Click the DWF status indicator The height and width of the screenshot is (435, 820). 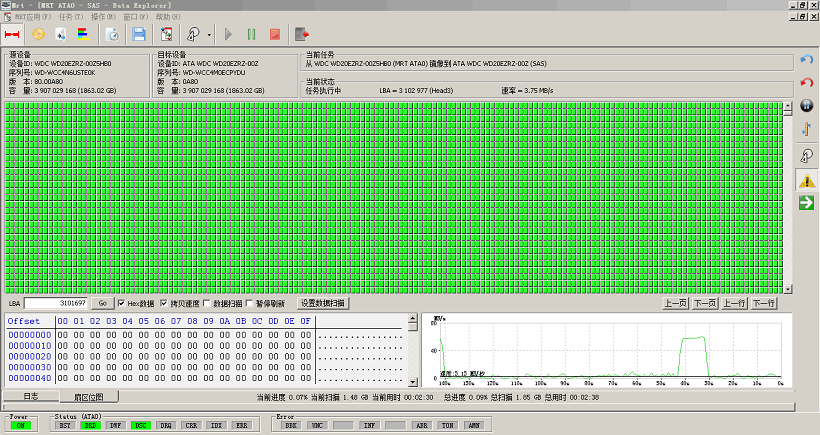coord(116,426)
